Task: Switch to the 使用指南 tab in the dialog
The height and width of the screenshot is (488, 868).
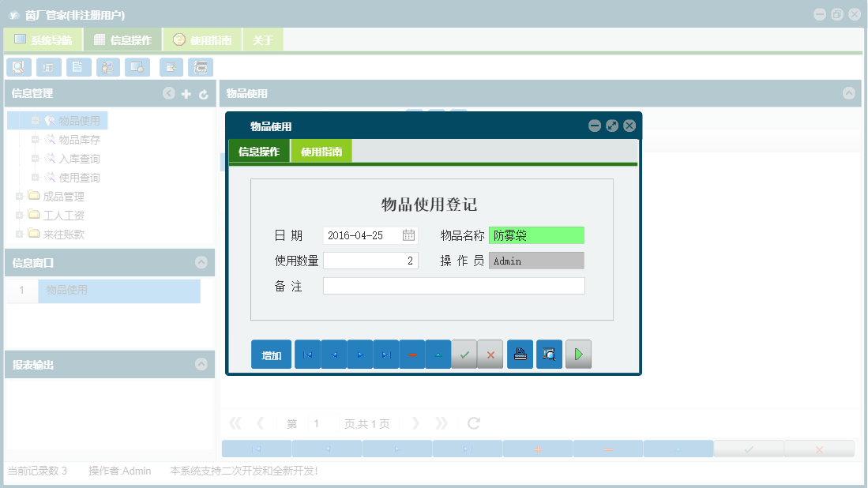Action: tap(324, 150)
